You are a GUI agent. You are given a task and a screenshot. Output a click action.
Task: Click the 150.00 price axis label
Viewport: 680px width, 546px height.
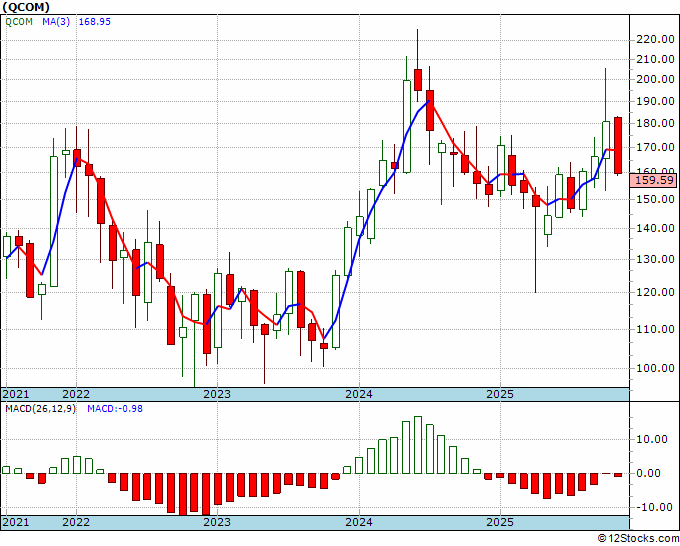click(655, 199)
